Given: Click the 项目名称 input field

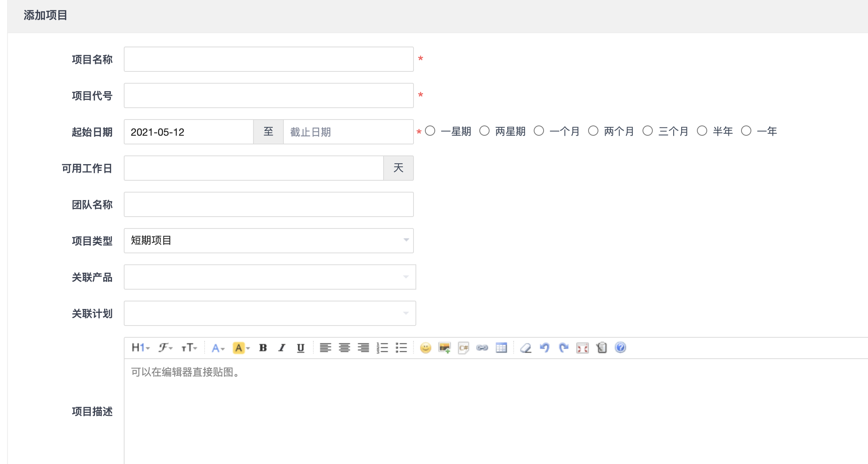Looking at the screenshot, I should click(x=268, y=59).
